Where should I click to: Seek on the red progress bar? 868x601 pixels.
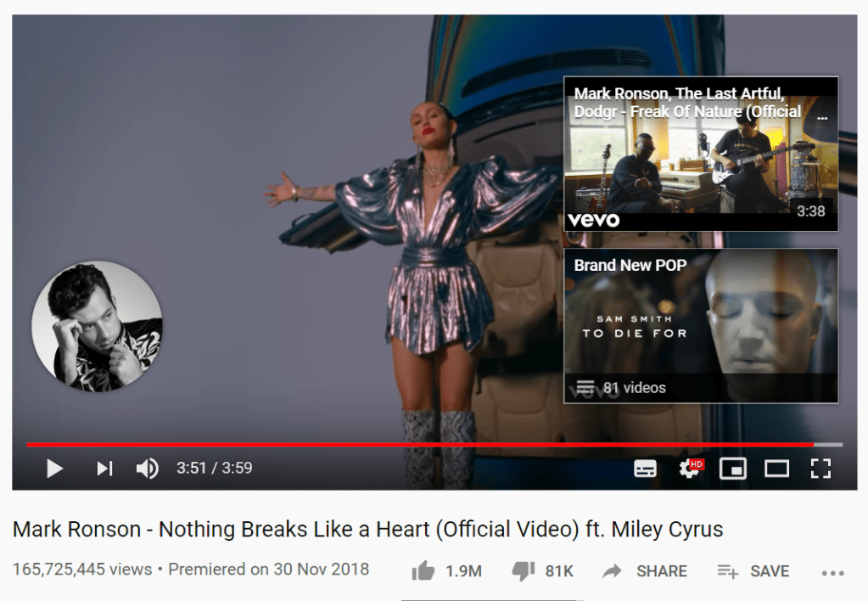(x=420, y=444)
